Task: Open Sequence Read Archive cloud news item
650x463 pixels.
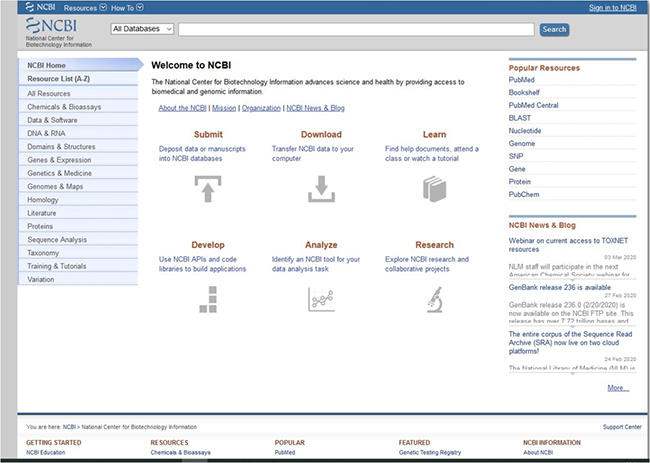Action: tap(570, 342)
